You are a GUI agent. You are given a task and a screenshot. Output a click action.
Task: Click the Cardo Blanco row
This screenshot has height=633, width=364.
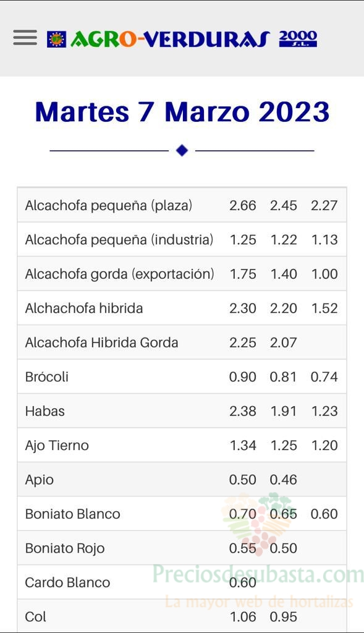click(x=182, y=582)
